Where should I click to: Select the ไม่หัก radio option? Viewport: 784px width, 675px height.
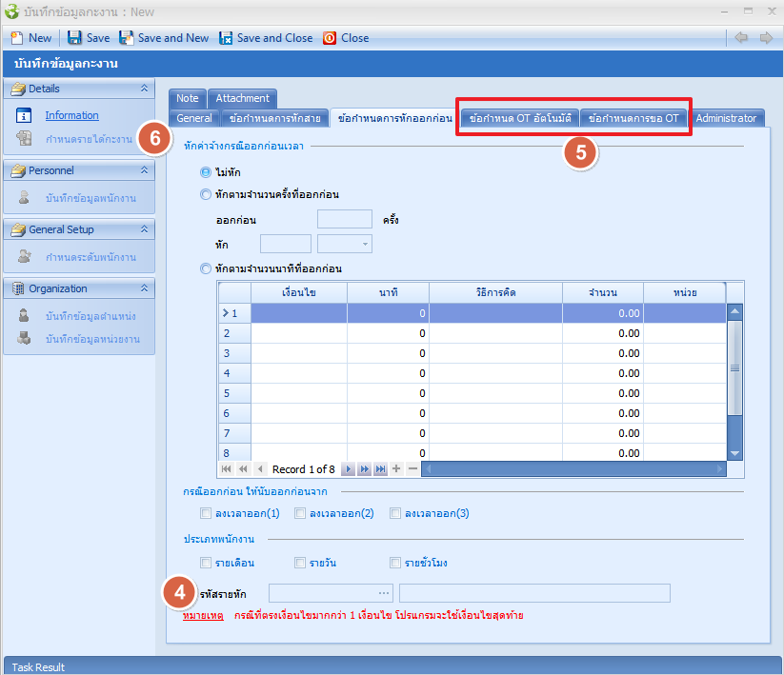pos(206,173)
